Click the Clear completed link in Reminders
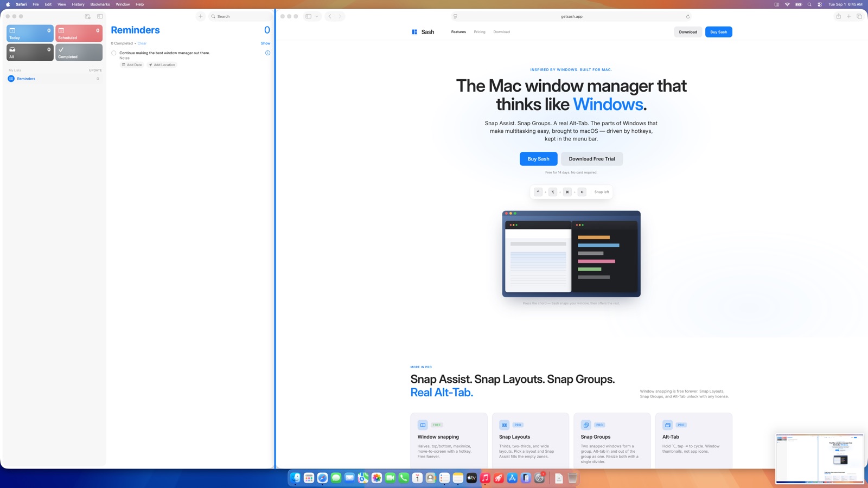Image resolution: width=868 pixels, height=488 pixels. (142, 43)
